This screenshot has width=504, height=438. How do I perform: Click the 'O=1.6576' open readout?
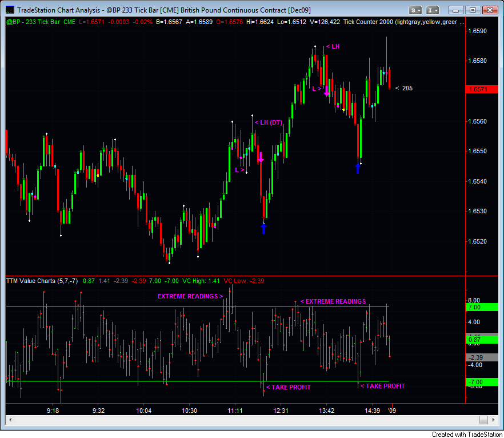coord(230,22)
